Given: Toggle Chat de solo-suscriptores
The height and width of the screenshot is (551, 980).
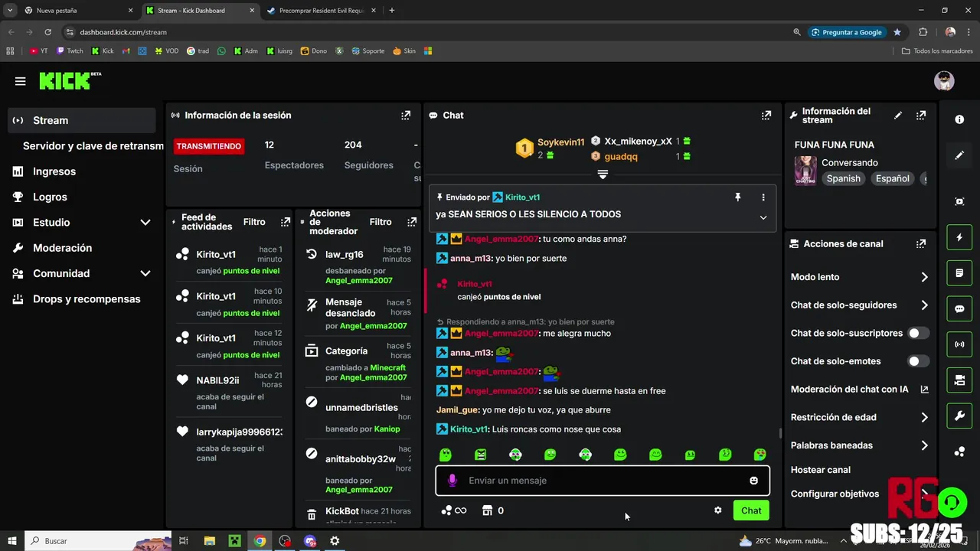Looking at the screenshot, I should coord(918,333).
